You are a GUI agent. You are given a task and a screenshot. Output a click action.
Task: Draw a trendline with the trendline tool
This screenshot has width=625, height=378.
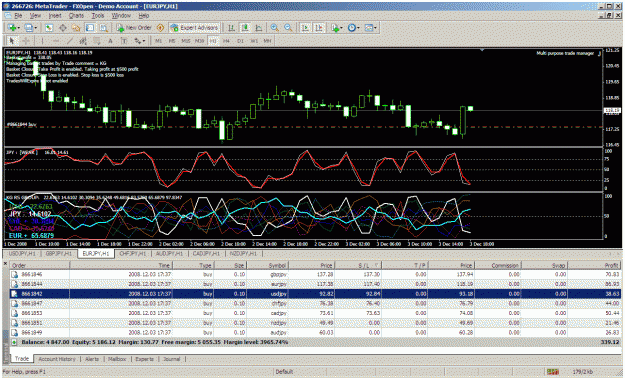[x=69, y=41]
